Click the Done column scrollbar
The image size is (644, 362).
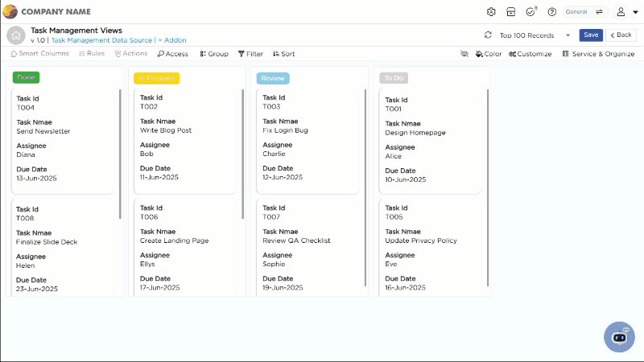tap(120, 153)
